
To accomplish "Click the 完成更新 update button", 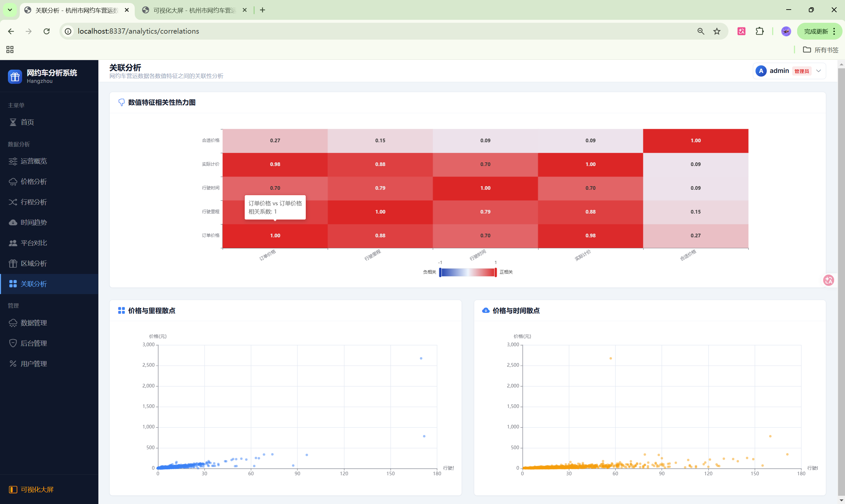I will coord(816,31).
